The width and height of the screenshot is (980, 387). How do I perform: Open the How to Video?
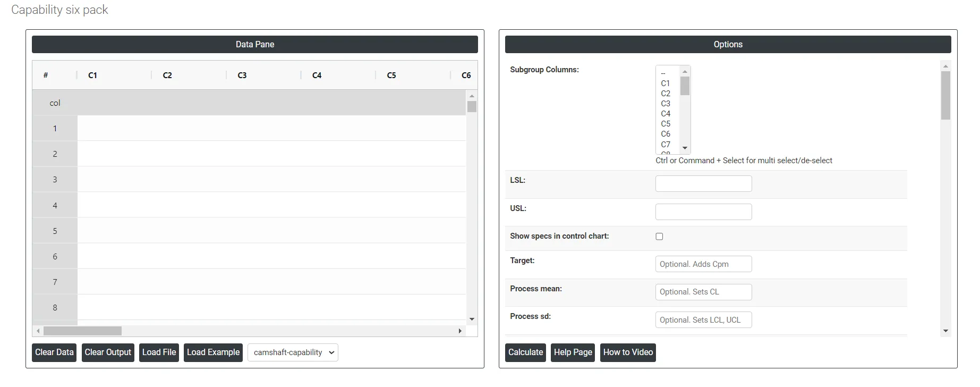[x=628, y=352]
